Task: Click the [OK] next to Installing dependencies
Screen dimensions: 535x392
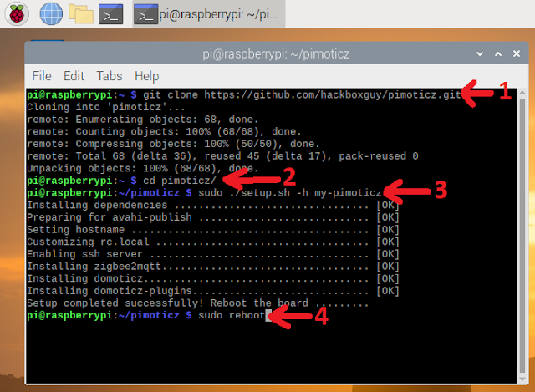Action: [388, 205]
